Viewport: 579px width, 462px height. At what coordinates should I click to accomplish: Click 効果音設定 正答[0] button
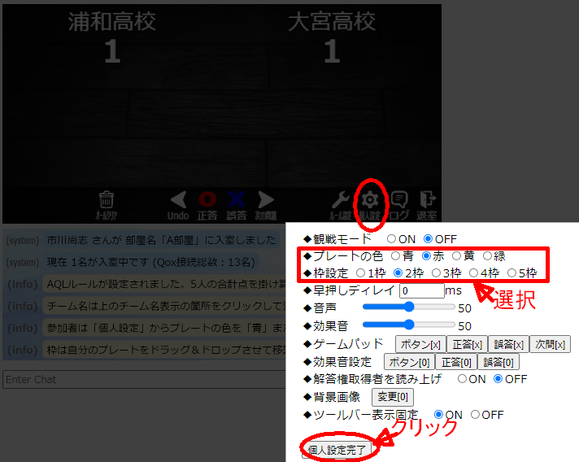(456, 362)
